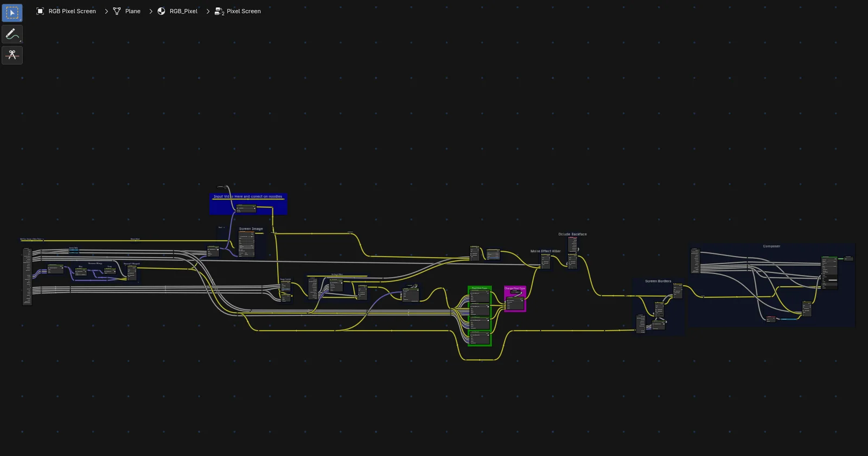The image size is (868, 456).
Task: Select the green Pixel Grid Type frame header
Action: (x=480, y=288)
